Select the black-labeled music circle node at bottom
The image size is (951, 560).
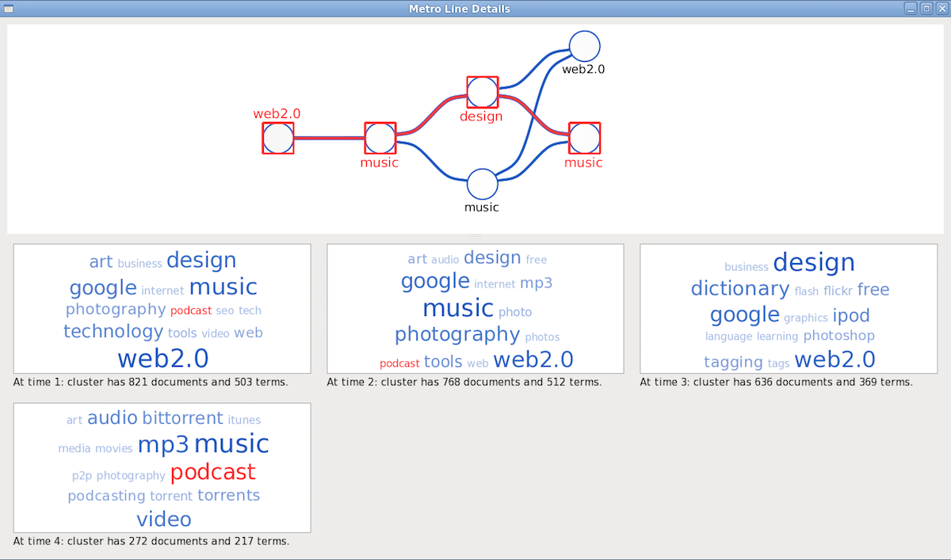pyautogui.click(x=482, y=184)
